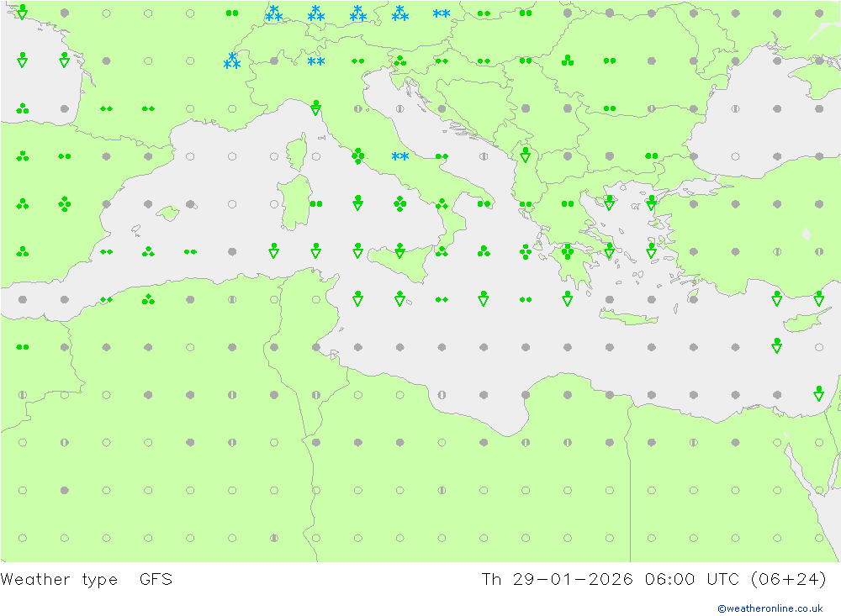This screenshot has height=616, width=841.
Task: Select the "Th 29-01-2026" date text
Action: (558, 580)
